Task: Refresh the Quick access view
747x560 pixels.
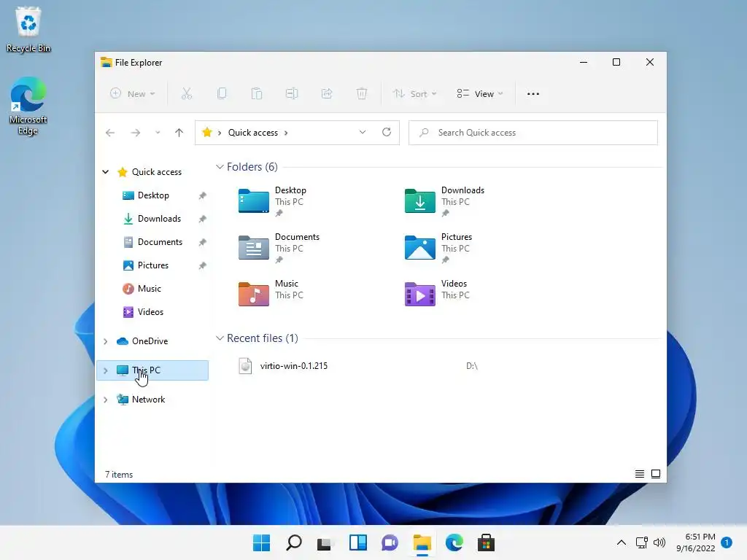Action: coord(387,132)
